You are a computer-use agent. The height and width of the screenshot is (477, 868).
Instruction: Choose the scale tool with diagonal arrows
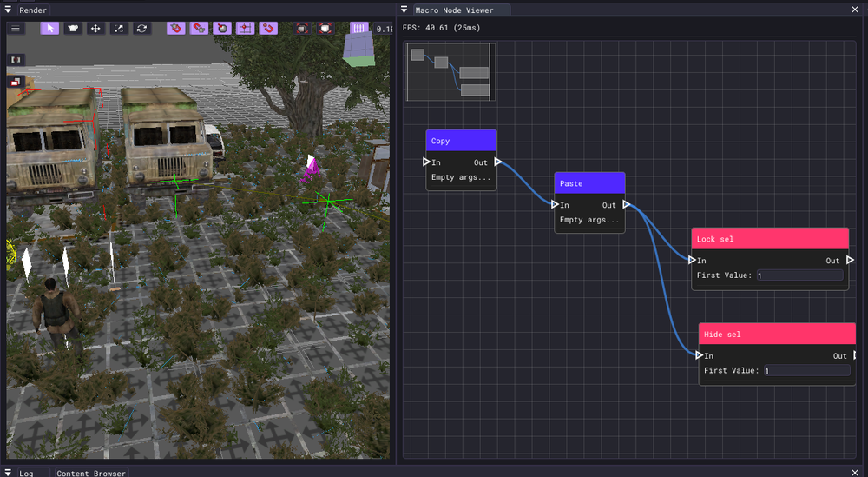click(x=119, y=28)
